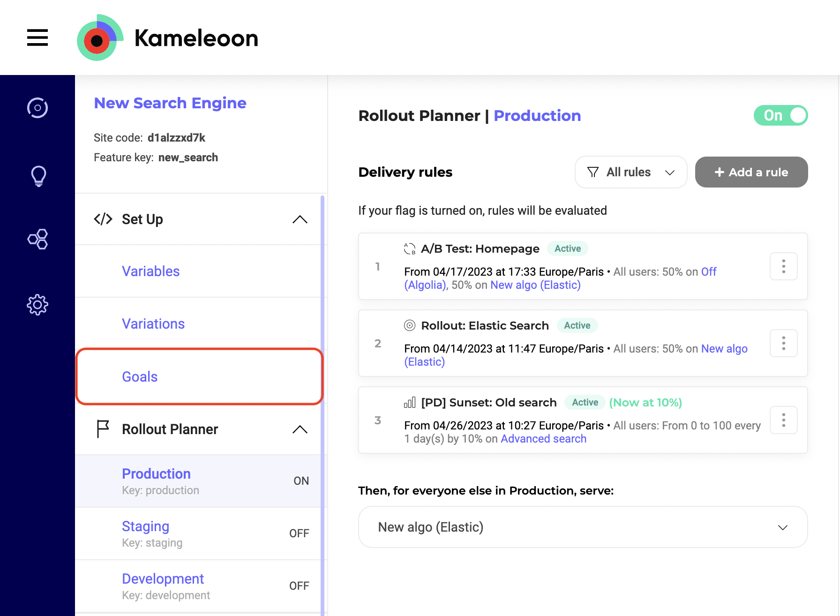This screenshot has width=840, height=616.
Task: Click the New Search Engine title link
Action: 170,103
